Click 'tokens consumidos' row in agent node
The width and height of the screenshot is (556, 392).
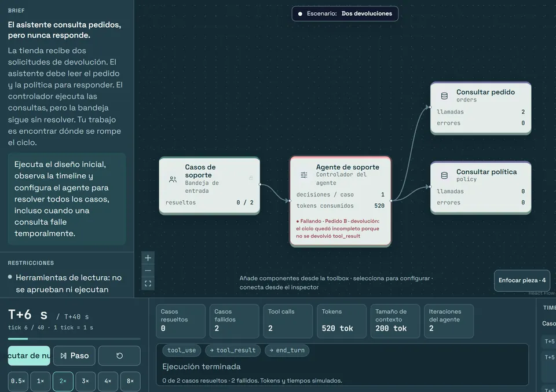[341, 206]
